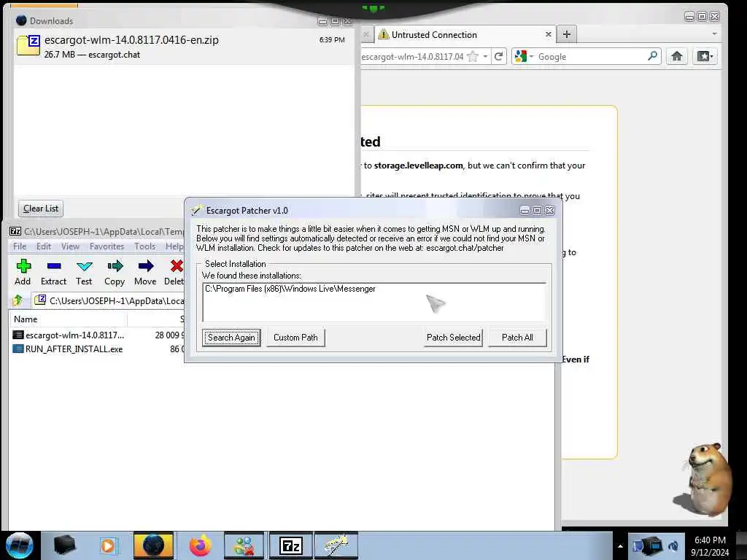Viewport: 747px width, 560px height.
Task: Open the URL history dropdown arrow
Action: coord(485,57)
